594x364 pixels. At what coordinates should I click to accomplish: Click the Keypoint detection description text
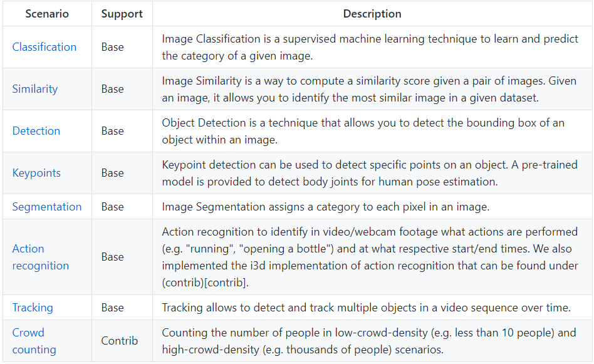[x=370, y=174]
